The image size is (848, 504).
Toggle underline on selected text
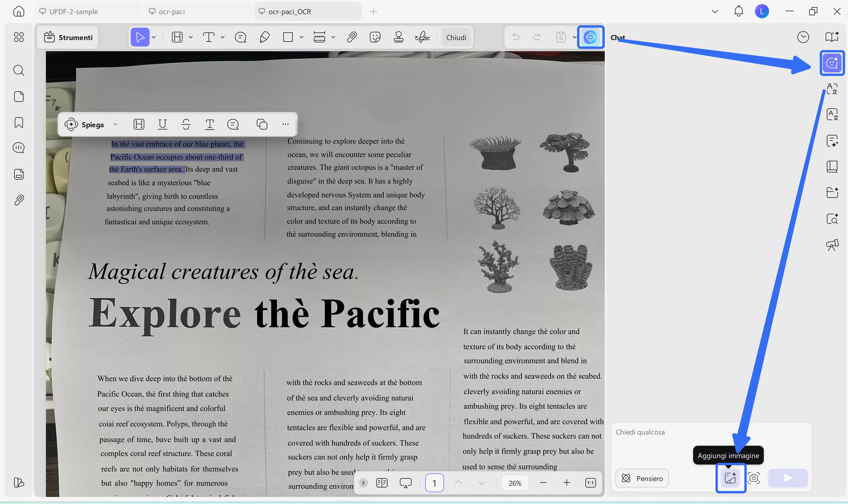[162, 125]
